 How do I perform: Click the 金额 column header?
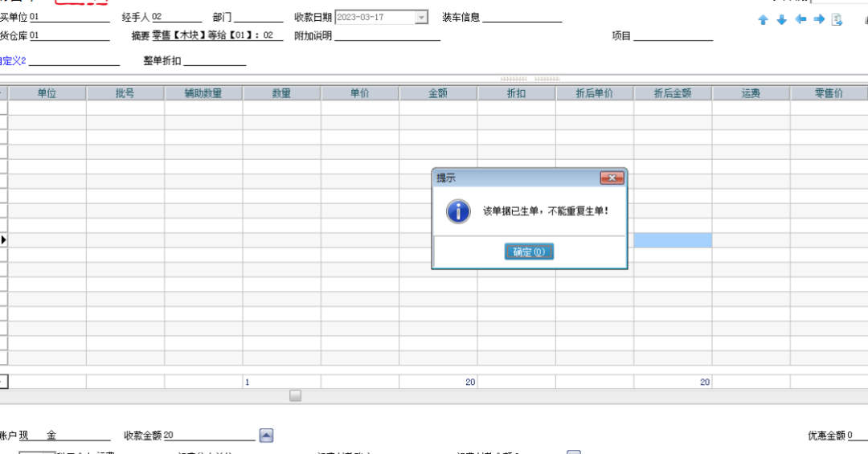438,93
